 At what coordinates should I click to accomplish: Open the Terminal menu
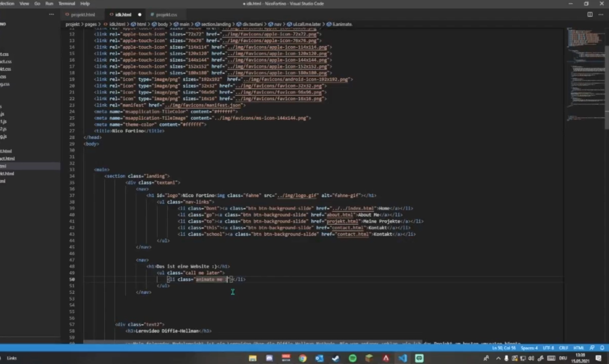[x=66, y=4]
